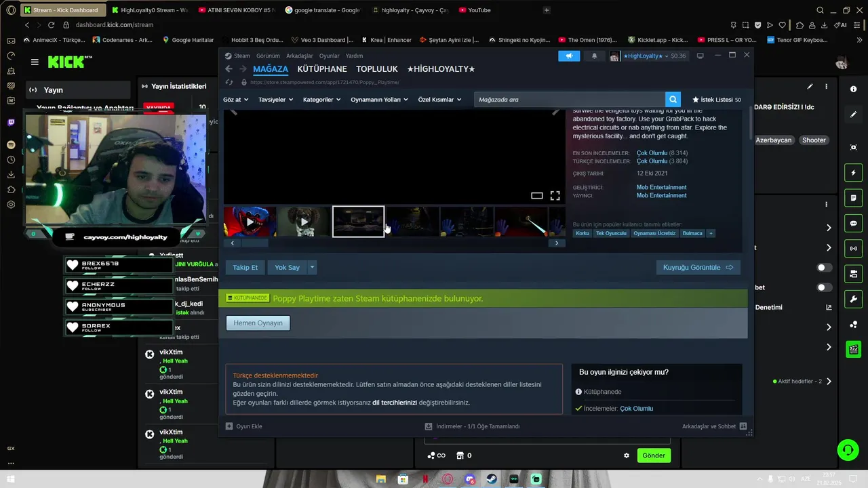Expand Özel Kısımlar dropdown
This screenshot has width=868, height=488.
click(x=439, y=100)
